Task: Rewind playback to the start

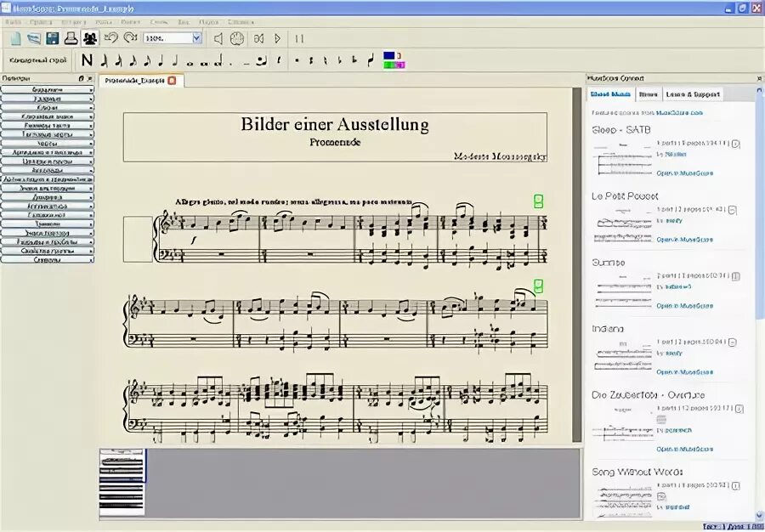Action: click(259, 38)
